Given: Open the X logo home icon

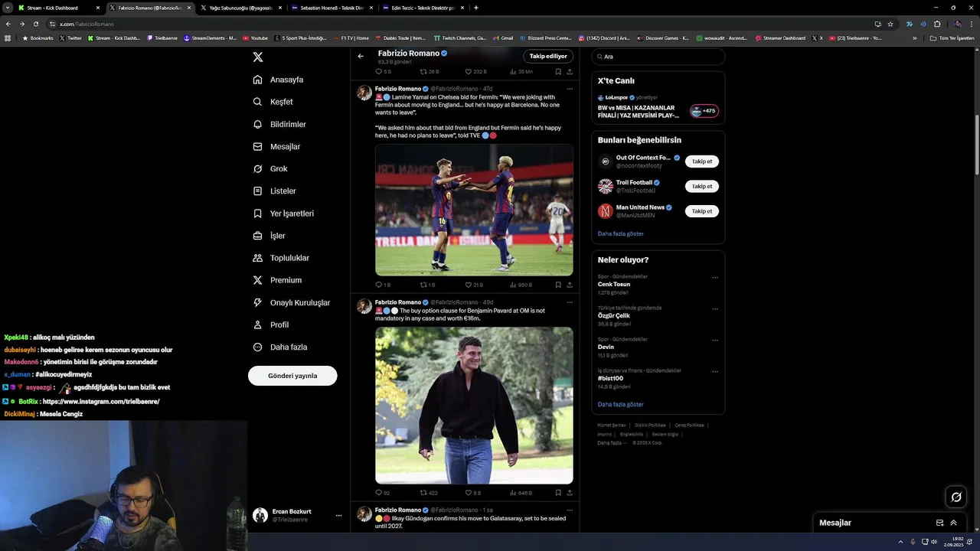Looking at the screenshot, I should click(258, 57).
